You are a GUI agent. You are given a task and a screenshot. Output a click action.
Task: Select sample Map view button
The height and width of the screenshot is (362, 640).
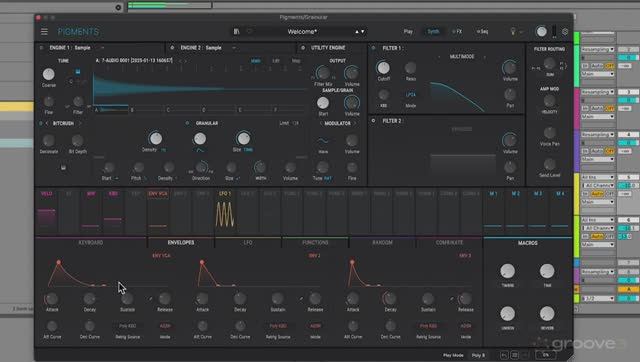point(296,61)
